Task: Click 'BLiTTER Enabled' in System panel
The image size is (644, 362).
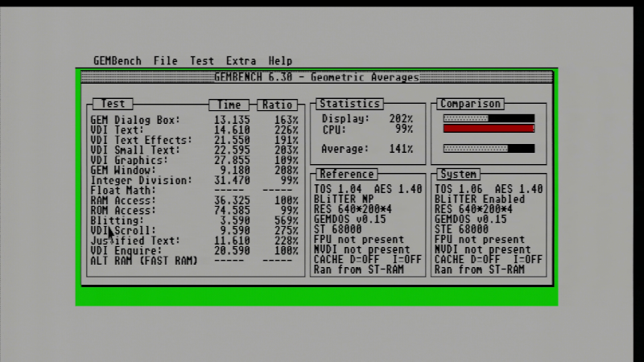Action: pyautogui.click(x=480, y=199)
